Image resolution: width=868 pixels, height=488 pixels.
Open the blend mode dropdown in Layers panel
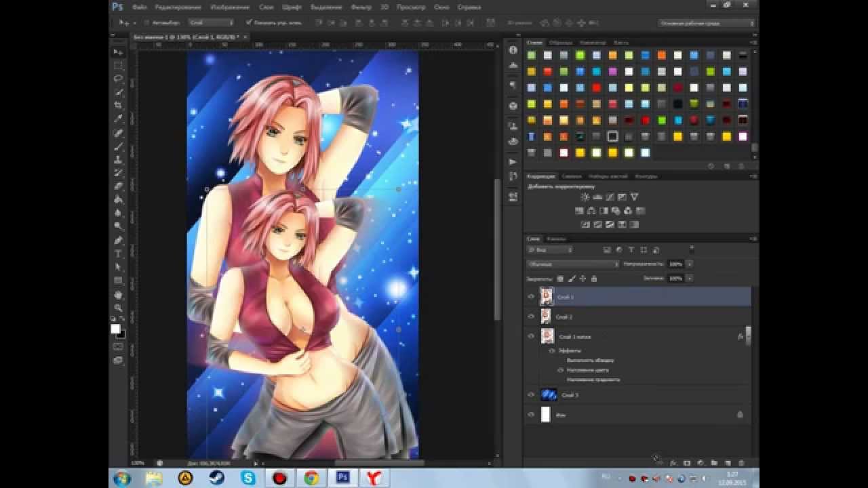(574, 264)
